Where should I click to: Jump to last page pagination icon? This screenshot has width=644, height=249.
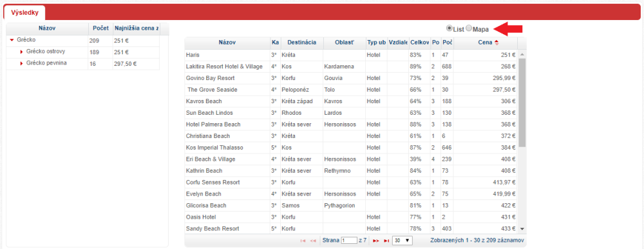386,241
